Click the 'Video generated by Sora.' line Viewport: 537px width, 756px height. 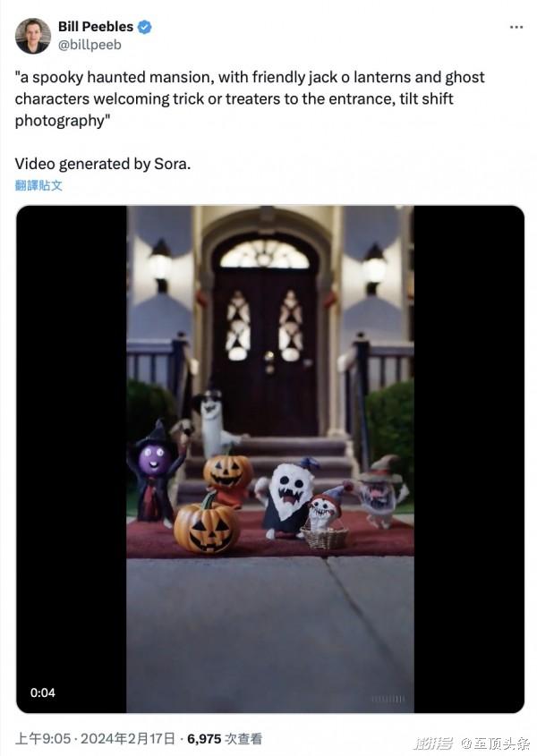103,164
